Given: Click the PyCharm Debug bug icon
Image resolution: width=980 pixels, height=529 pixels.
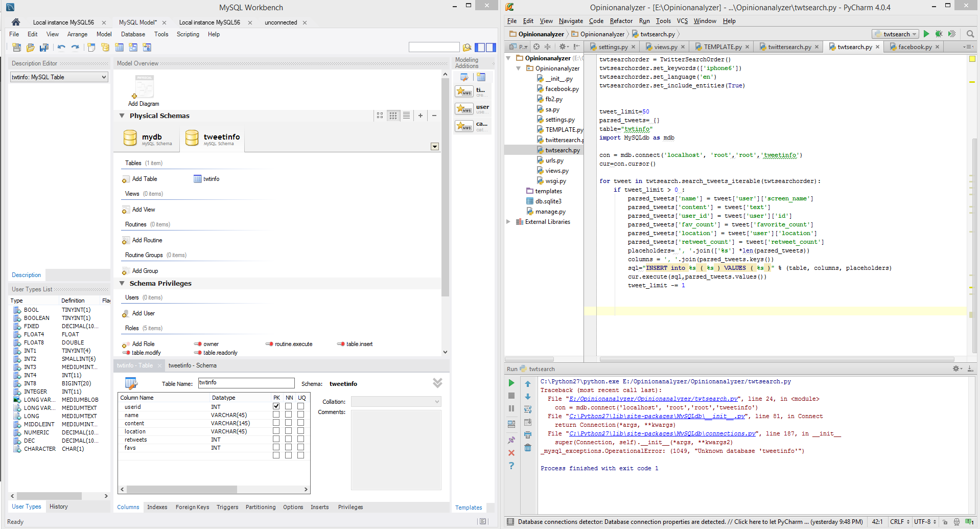Looking at the screenshot, I should pos(939,34).
